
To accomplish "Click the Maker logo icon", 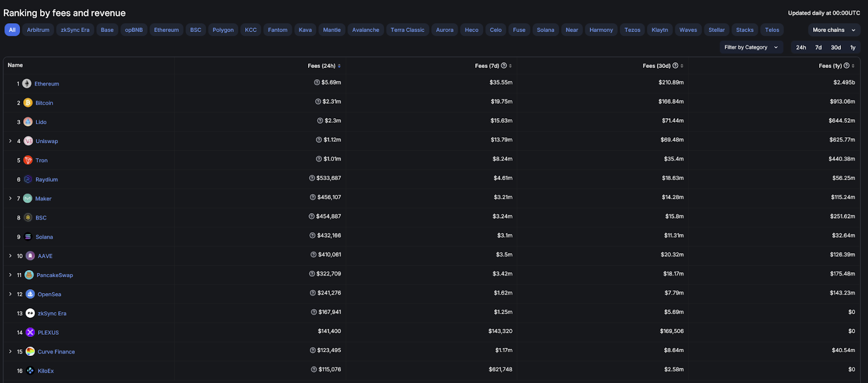I will (x=28, y=199).
